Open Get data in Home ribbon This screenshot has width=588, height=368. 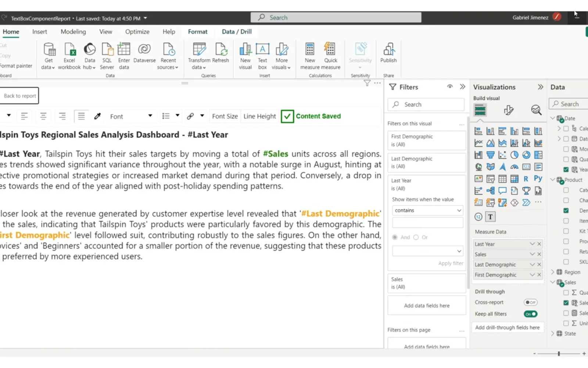pyautogui.click(x=49, y=56)
